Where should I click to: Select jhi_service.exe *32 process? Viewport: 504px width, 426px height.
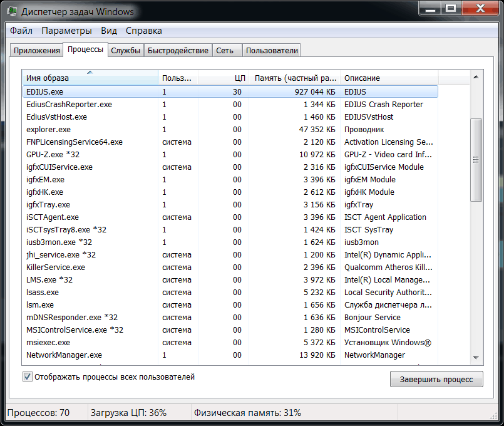pyautogui.click(x=230, y=255)
